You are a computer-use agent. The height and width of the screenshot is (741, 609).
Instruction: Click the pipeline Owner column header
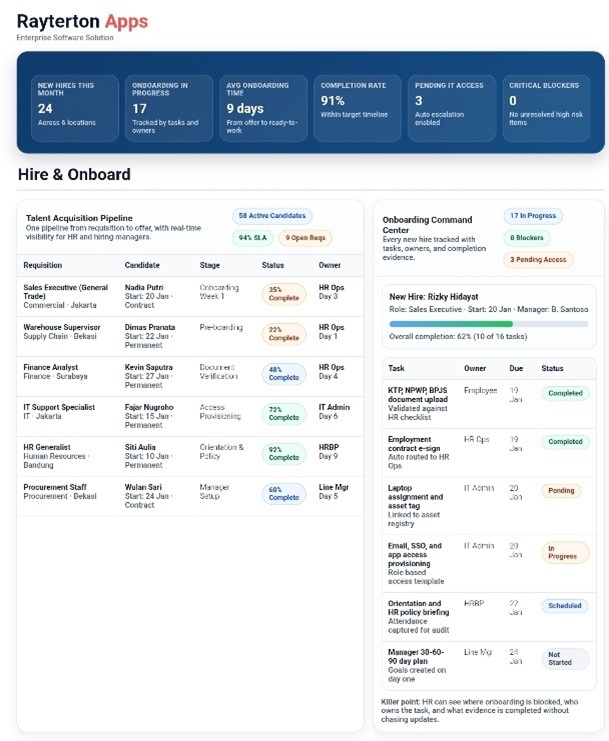pyautogui.click(x=329, y=265)
